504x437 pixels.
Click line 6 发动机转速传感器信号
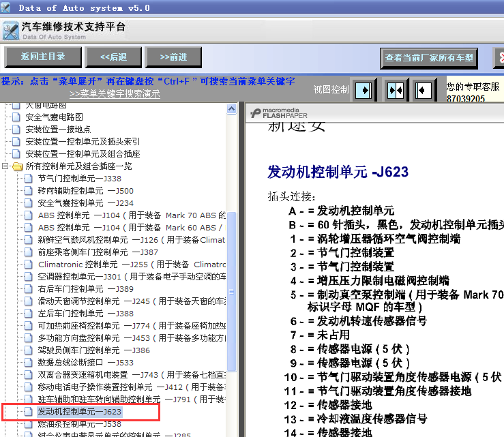tap(359, 321)
